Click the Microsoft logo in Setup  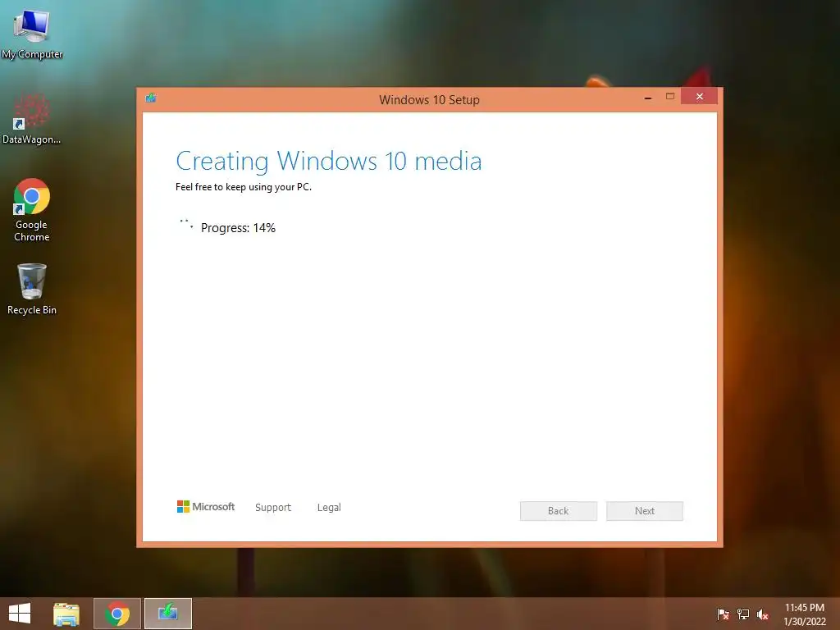(x=206, y=506)
